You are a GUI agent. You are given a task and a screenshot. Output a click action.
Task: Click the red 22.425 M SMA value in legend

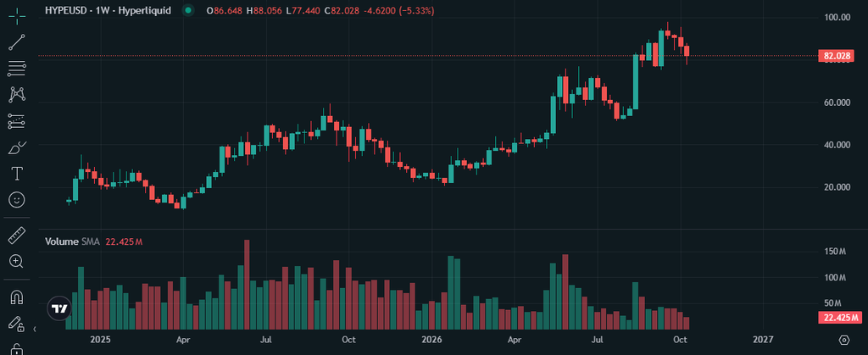tap(122, 241)
